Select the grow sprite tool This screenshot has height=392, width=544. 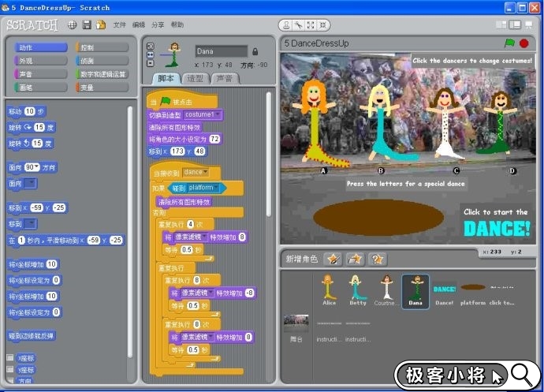[x=311, y=25]
